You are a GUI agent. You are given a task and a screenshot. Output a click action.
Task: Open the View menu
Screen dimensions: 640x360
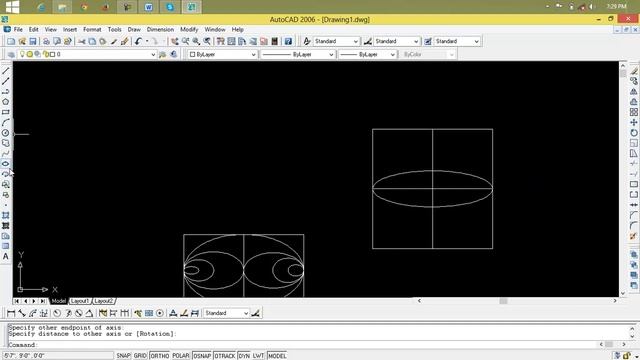[51, 29]
